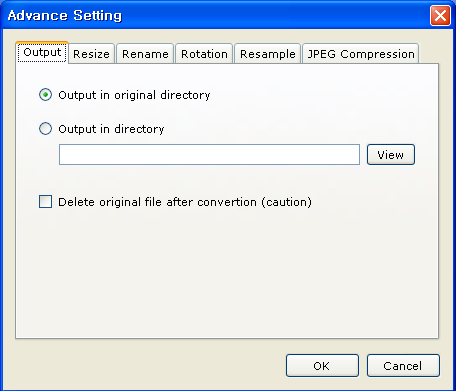
Task: Click the 'Output in directory' label text
Action: tap(111, 129)
